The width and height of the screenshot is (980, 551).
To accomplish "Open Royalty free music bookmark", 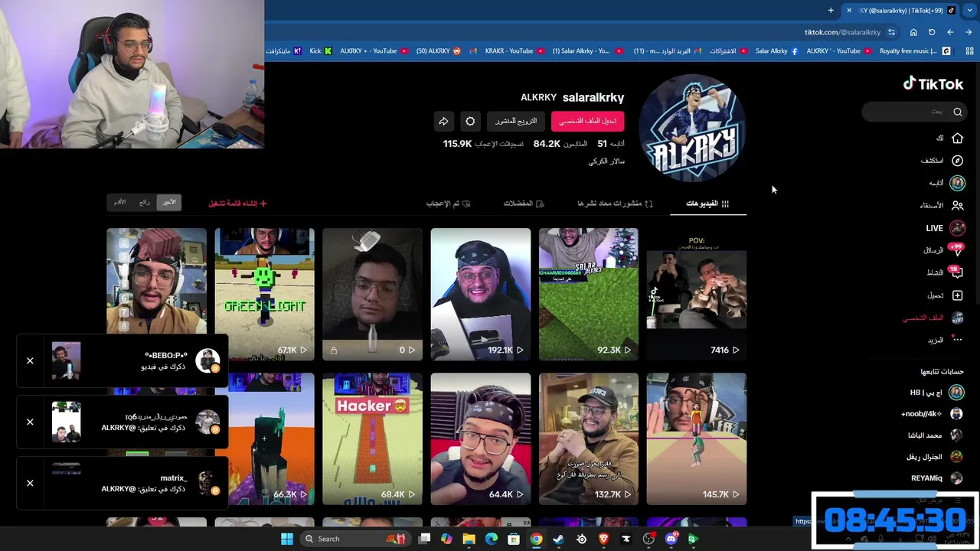I will [x=914, y=51].
